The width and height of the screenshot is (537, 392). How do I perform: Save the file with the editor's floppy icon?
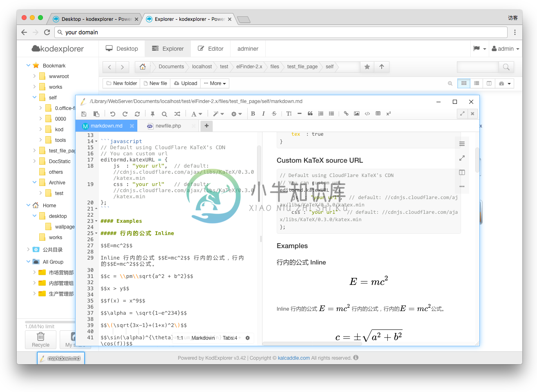pos(84,114)
